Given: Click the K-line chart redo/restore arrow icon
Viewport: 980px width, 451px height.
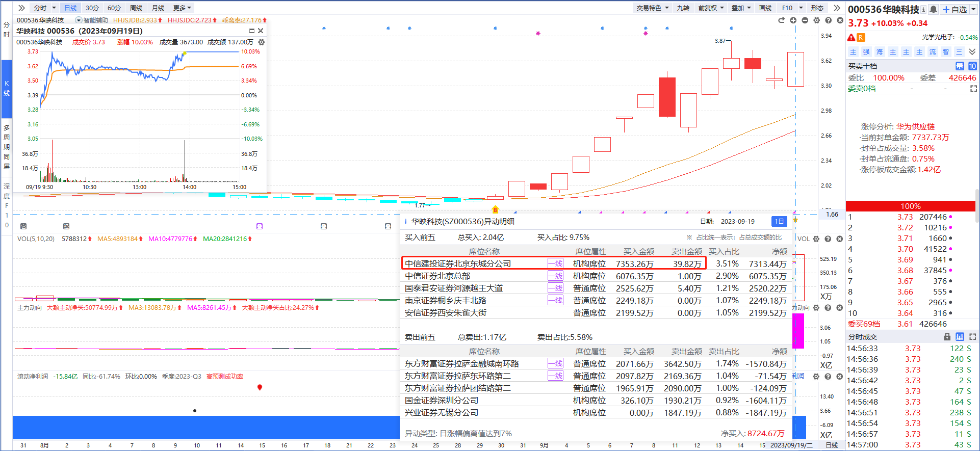Looking at the screenshot, I should pos(781,20).
